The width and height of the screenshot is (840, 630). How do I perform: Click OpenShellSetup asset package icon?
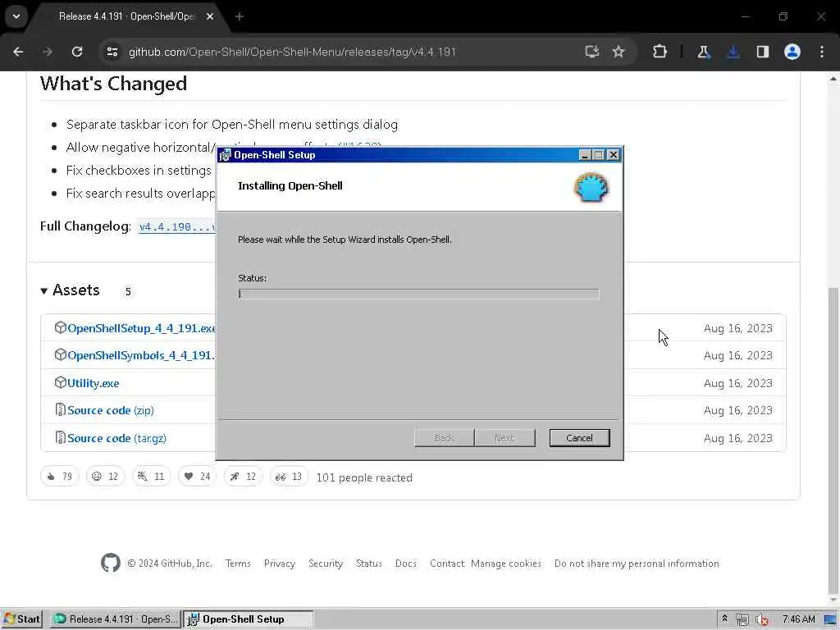pos(60,327)
